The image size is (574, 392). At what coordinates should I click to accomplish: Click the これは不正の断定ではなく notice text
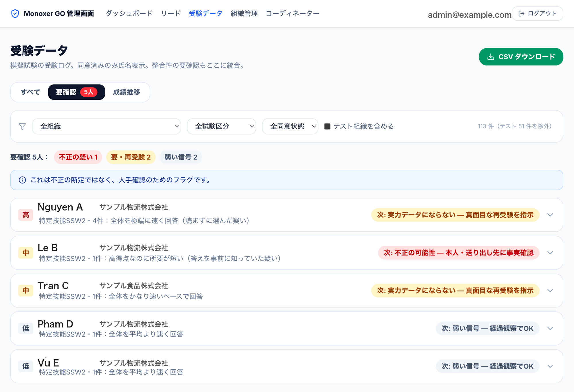pos(121,180)
